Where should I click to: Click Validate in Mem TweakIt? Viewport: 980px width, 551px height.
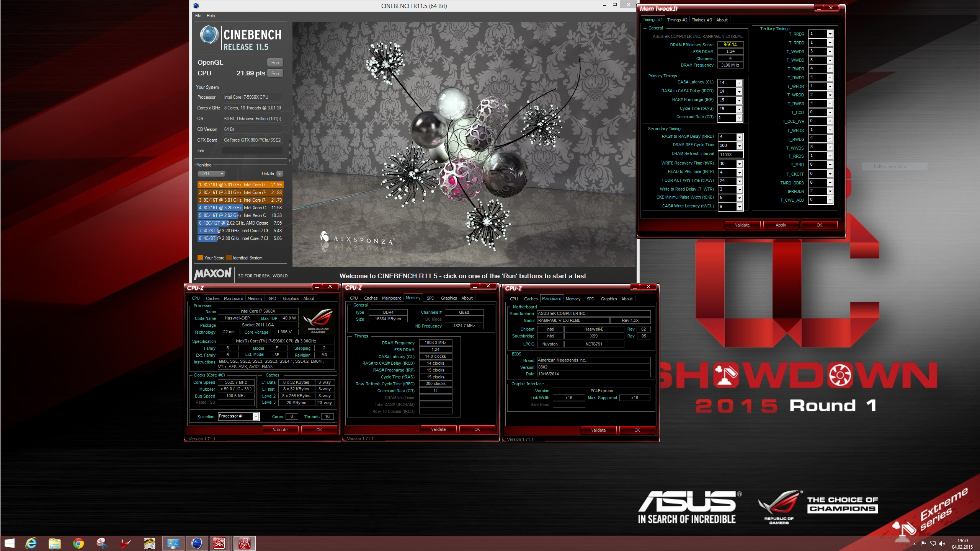(742, 225)
